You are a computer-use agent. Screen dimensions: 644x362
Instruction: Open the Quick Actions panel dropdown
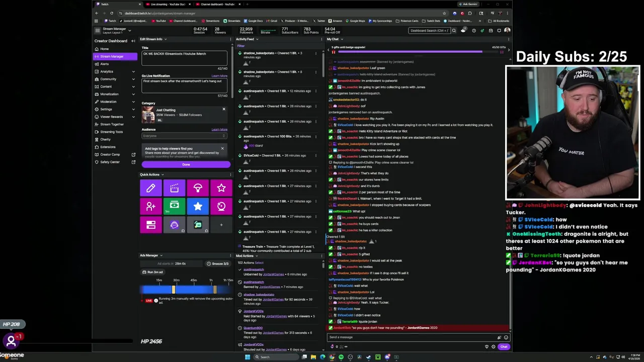click(x=163, y=175)
